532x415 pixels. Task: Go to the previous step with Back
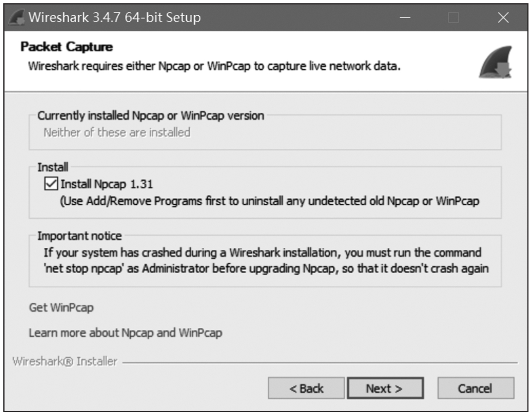click(306, 389)
